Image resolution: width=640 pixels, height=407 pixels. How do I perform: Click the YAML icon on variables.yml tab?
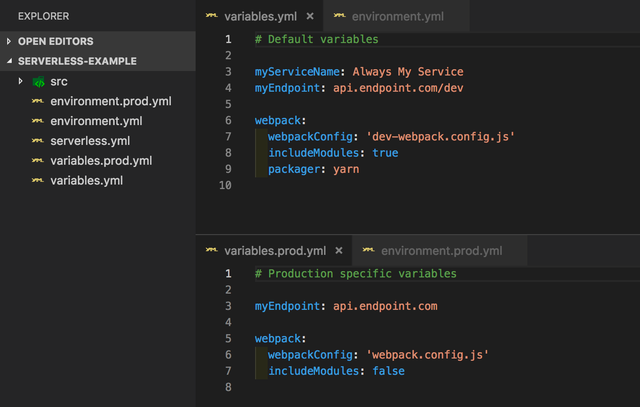point(212,16)
